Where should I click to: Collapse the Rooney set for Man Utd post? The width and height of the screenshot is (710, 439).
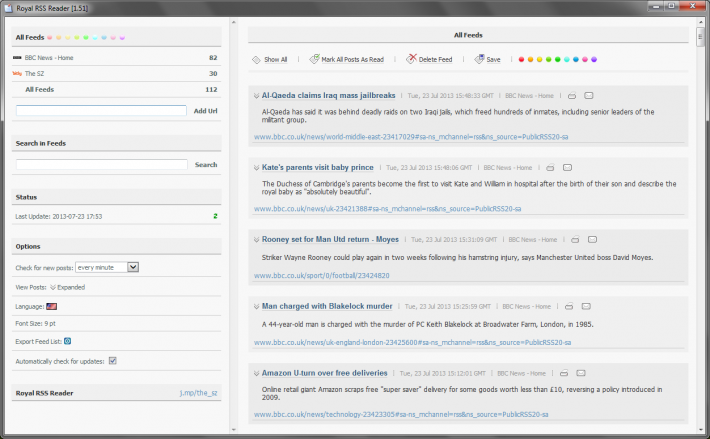click(x=256, y=239)
